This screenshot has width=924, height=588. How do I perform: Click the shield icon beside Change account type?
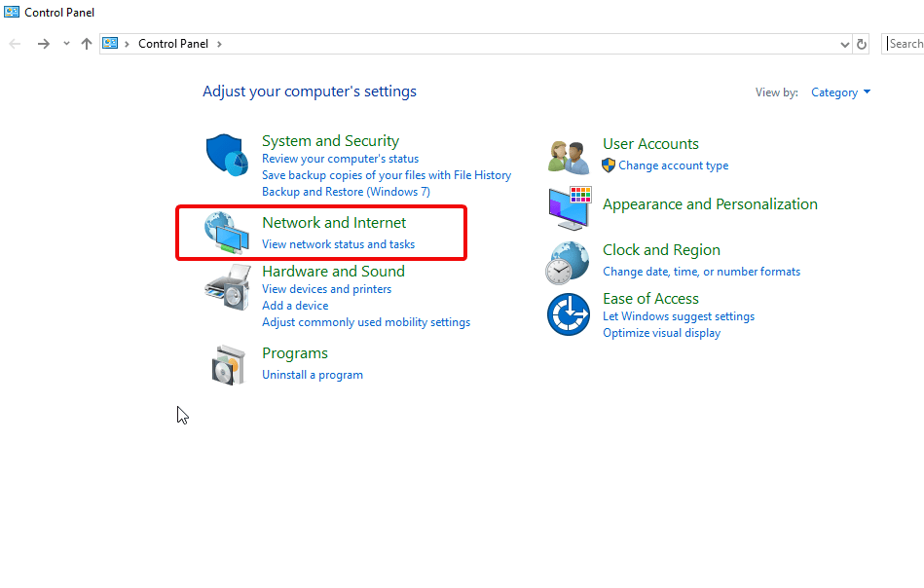click(609, 165)
